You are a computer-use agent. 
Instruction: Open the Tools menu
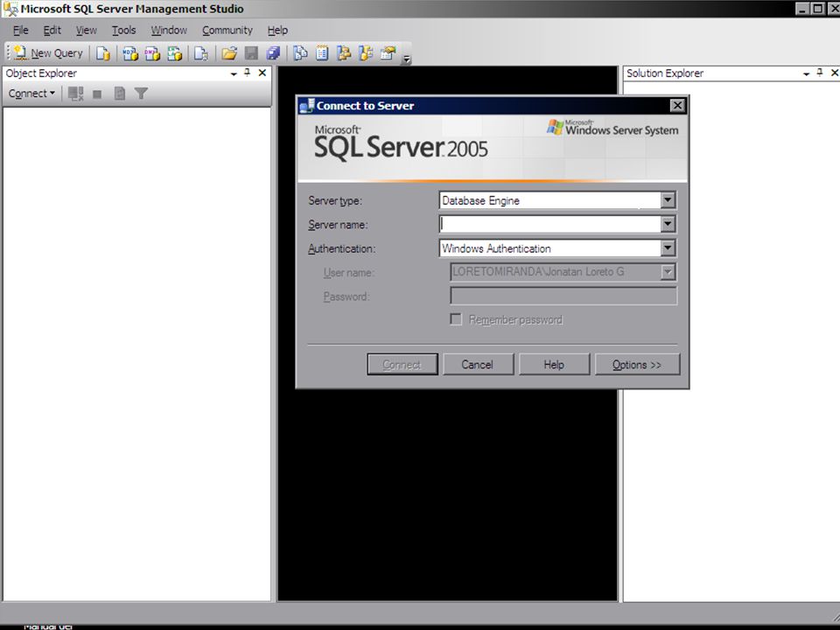coord(123,30)
